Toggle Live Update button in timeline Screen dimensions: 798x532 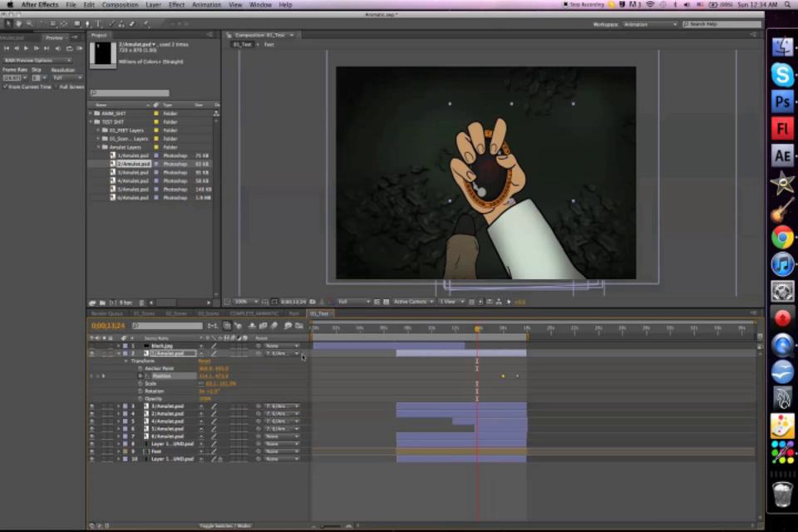click(227, 326)
